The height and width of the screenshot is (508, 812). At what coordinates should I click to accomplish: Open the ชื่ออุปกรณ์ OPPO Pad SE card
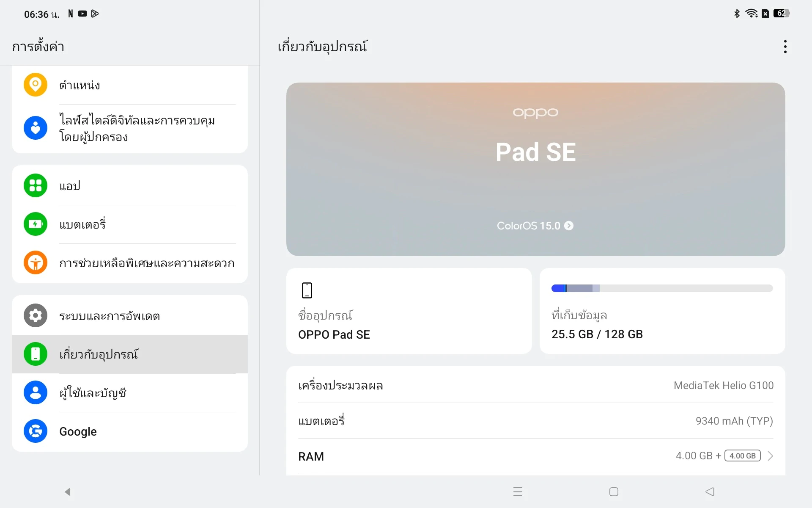tap(409, 311)
